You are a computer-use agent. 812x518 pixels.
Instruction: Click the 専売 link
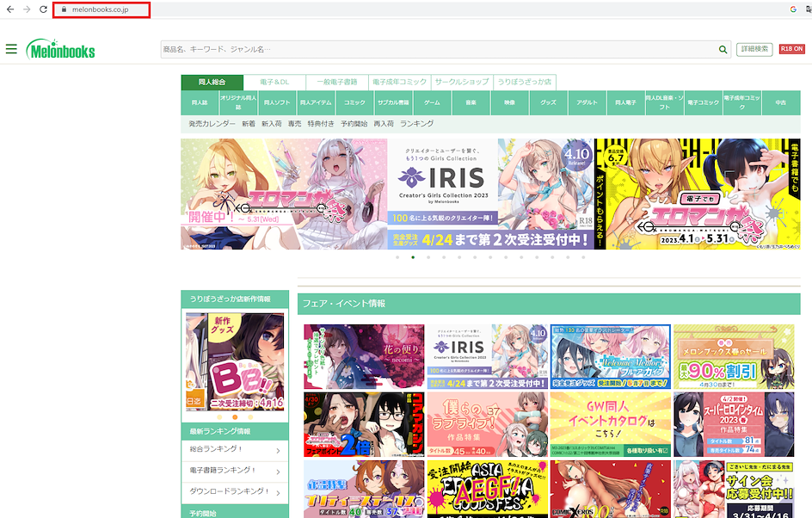click(295, 124)
